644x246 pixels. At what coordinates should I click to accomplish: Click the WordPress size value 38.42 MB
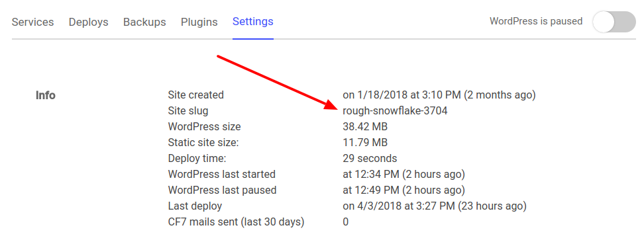(365, 127)
